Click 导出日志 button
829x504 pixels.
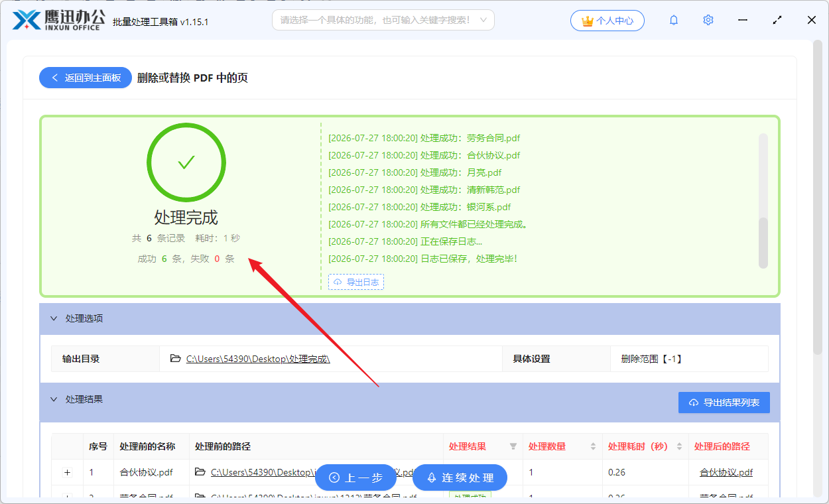click(x=356, y=282)
